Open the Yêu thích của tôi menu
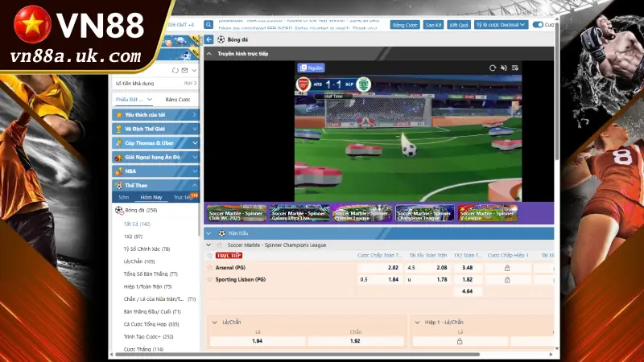Screen dimensions: 644x362 [x=155, y=115]
